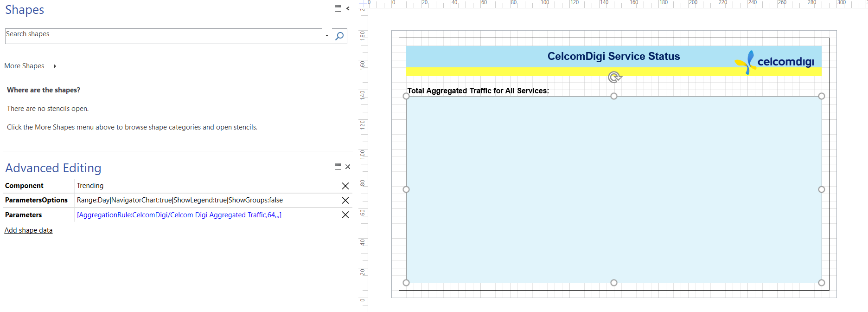Click the ParametersOptions value field

point(179,200)
